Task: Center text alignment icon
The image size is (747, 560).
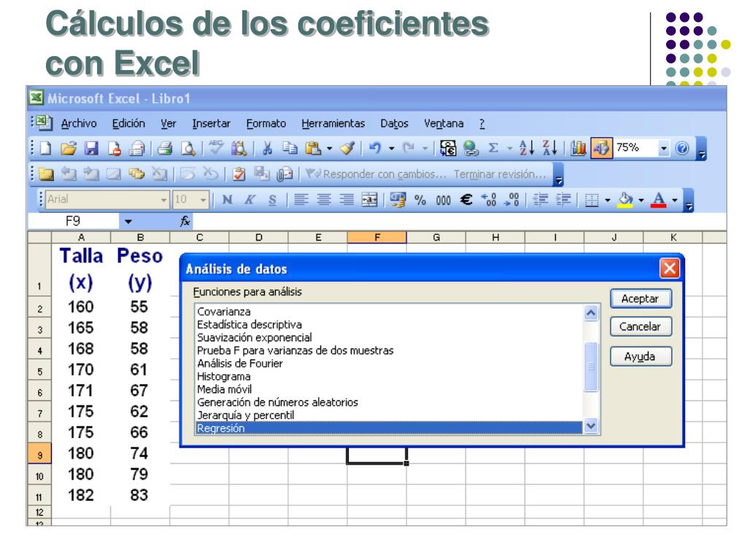Action: [x=324, y=200]
